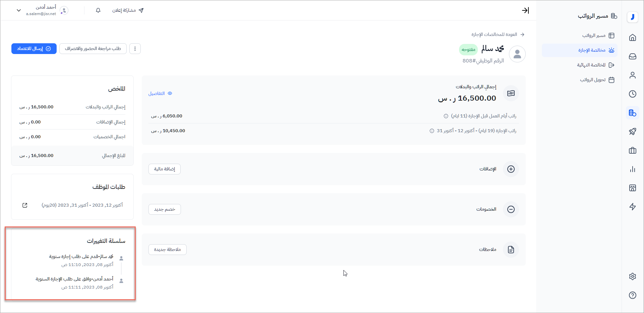This screenshot has width=644, height=313.
Task: Collapse the sidebar using arrow toggle
Action: (x=525, y=10)
